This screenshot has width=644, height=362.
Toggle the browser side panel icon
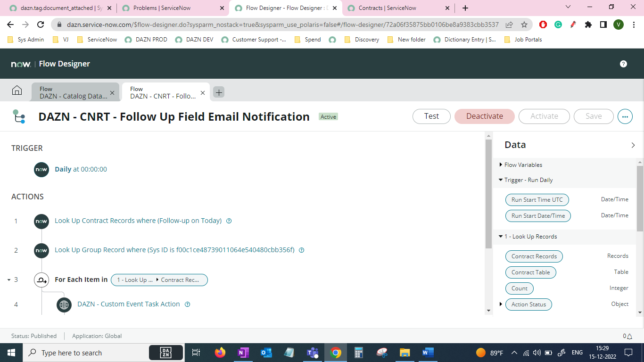point(603,25)
